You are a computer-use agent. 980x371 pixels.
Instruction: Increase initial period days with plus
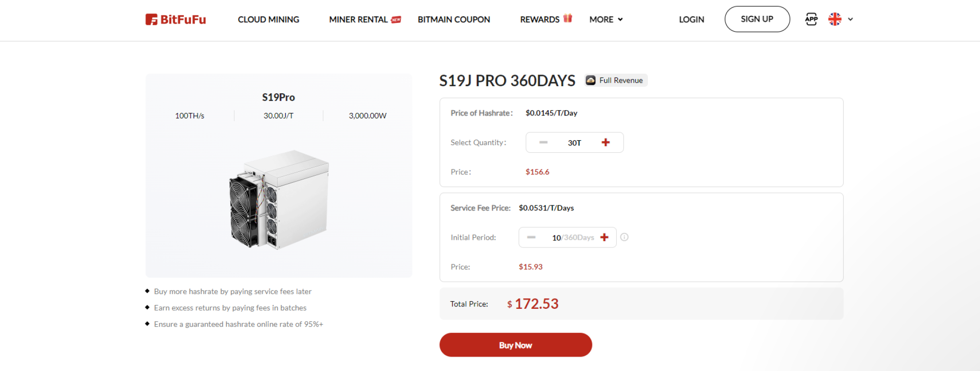click(604, 237)
